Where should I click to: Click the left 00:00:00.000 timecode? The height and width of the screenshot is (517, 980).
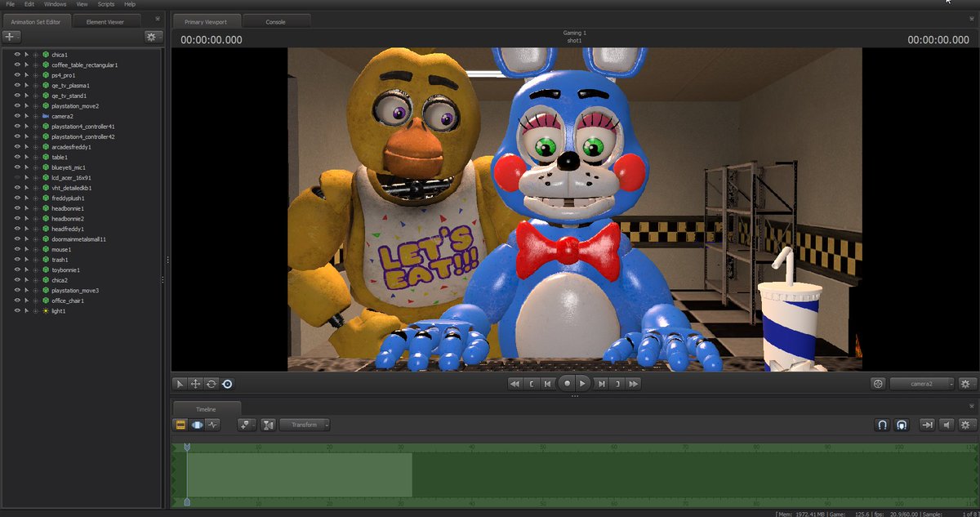click(x=212, y=39)
